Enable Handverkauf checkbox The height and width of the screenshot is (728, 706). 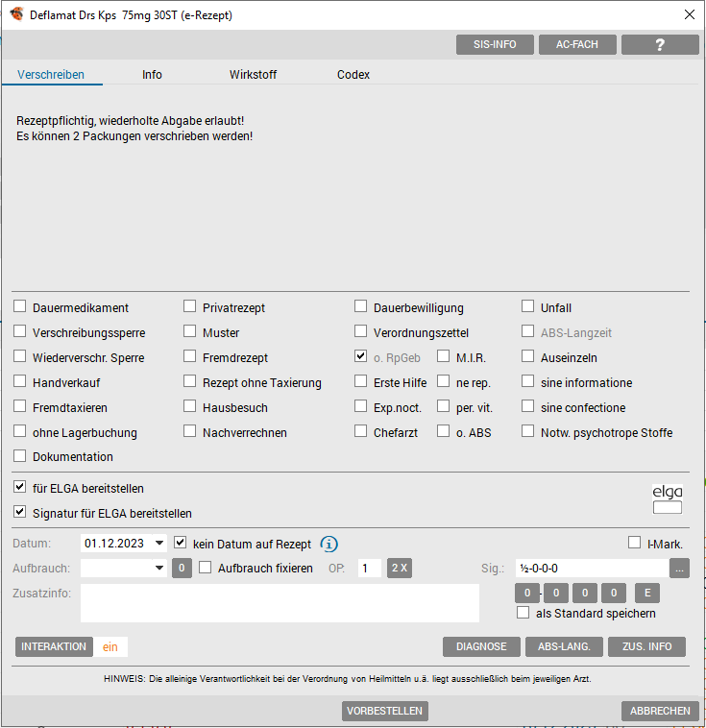tap(19, 381)
